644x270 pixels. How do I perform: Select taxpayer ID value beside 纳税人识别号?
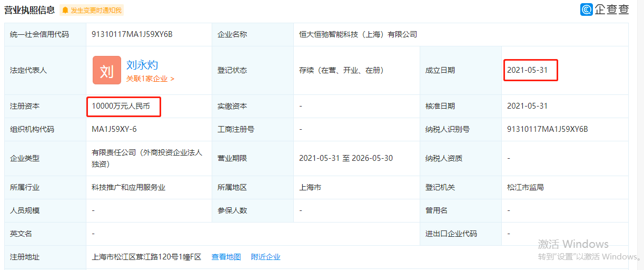coord(548,129)
